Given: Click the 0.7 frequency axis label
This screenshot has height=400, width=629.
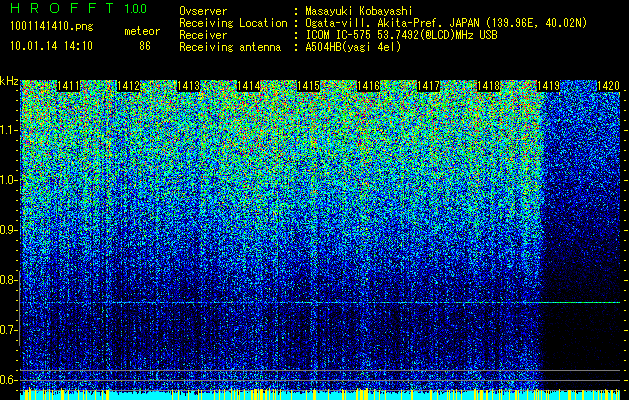Looking at the screenshot, I should tap(9, 330).
